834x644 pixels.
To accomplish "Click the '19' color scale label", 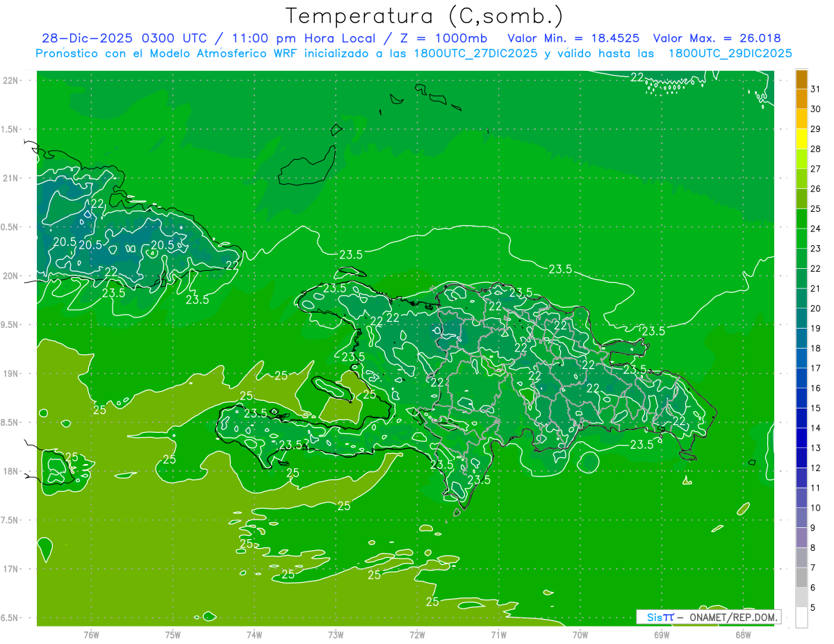I will [x=815, y=329].
